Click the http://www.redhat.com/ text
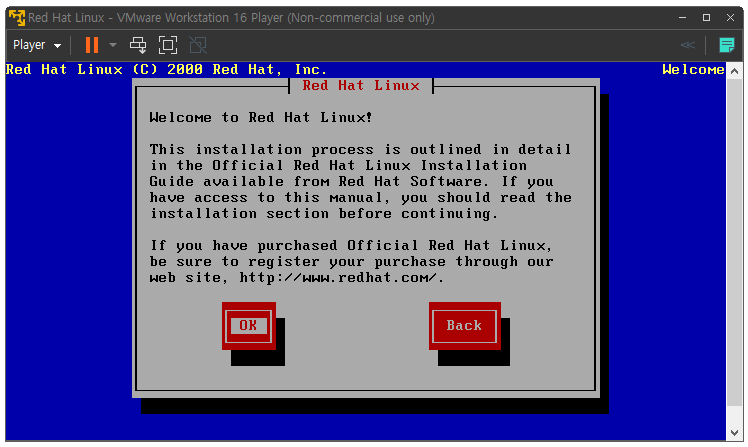Image resolution: width=748 pixels, height=447 pixels. tap(338, 278)
